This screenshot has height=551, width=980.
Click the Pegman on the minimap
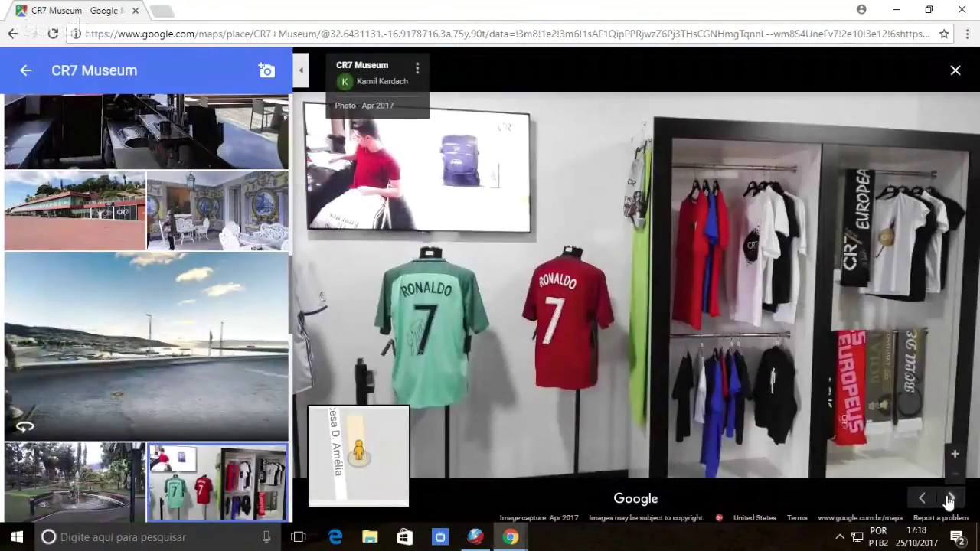358,452
